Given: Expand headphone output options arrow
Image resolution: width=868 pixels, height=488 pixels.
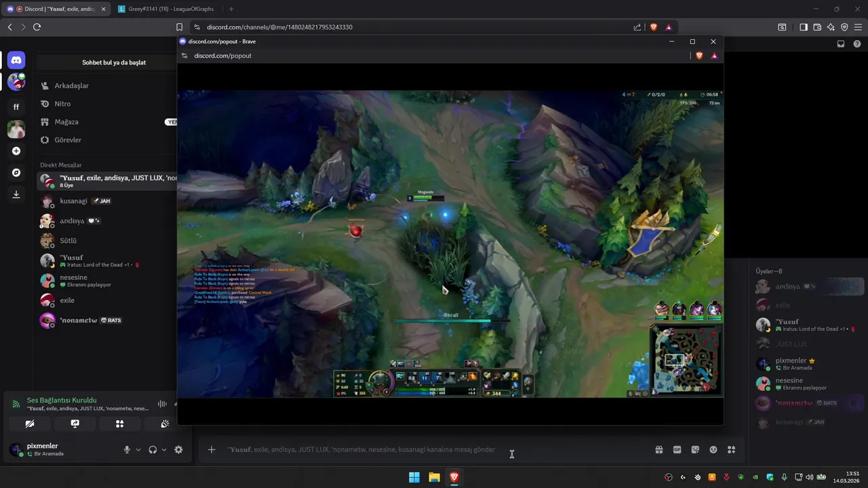Looking at the screenshot, I should click(164, 449).
